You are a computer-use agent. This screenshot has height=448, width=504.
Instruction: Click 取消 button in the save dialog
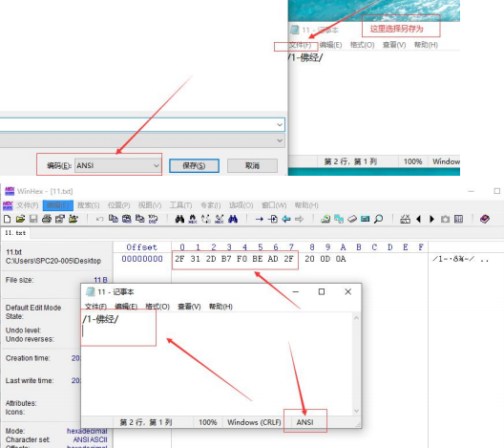[x=252, y=165]
